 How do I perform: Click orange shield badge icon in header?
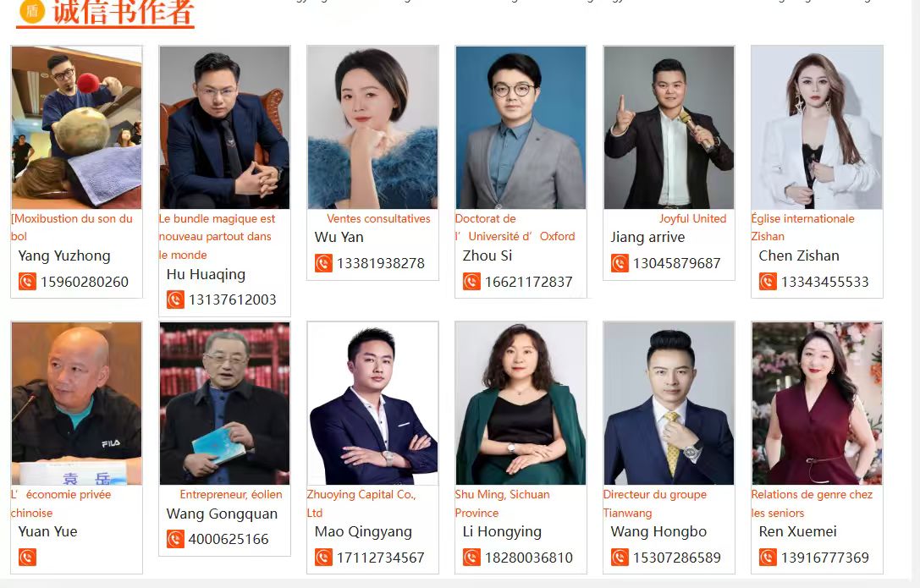(32, 10)
